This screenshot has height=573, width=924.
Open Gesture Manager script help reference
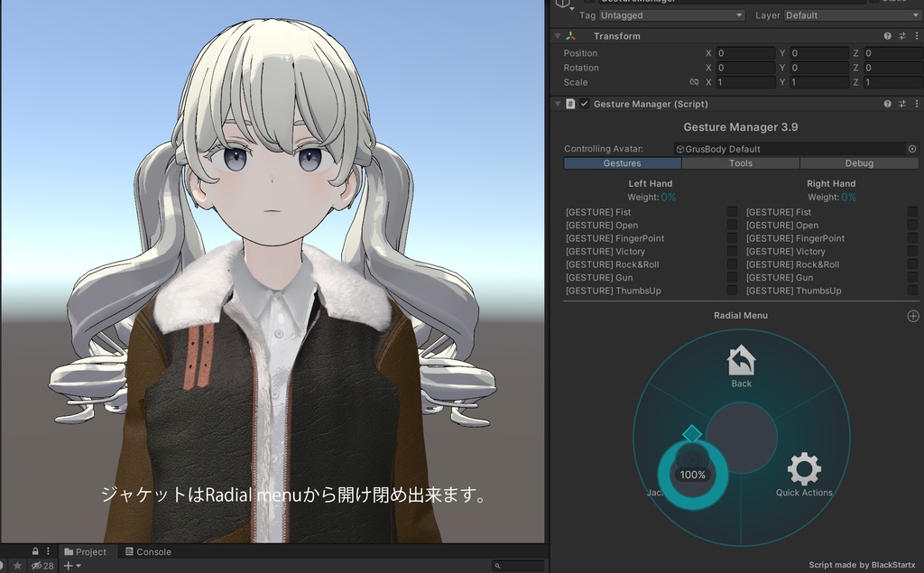tap(888, 104)
